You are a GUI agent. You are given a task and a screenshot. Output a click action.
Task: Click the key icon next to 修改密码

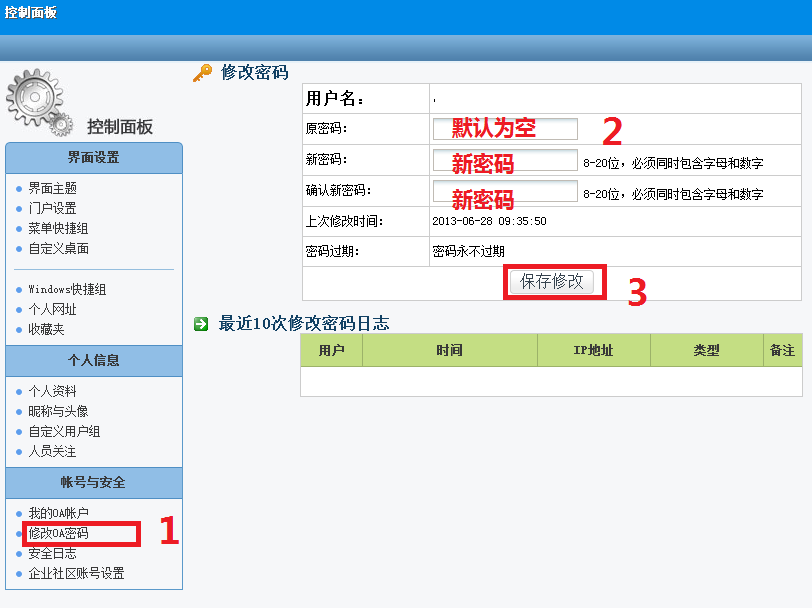[x=202, y=73]
